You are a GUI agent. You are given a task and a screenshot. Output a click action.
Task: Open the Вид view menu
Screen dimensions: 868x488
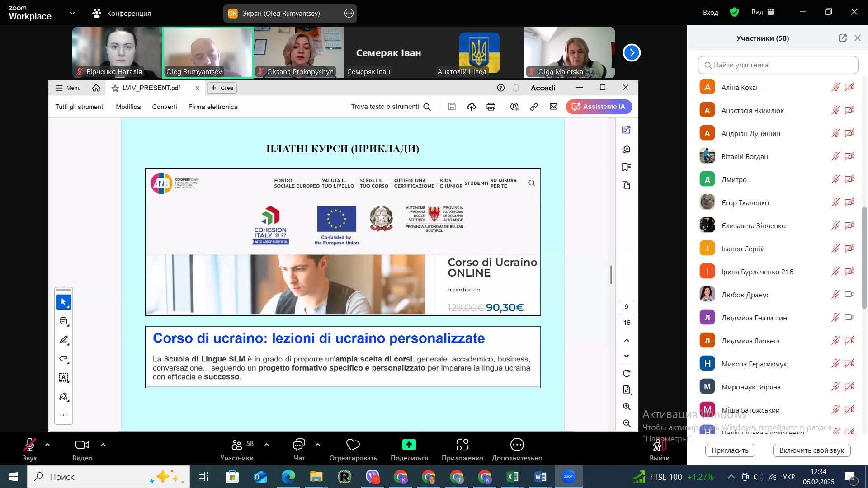click(x=762, y=12)
